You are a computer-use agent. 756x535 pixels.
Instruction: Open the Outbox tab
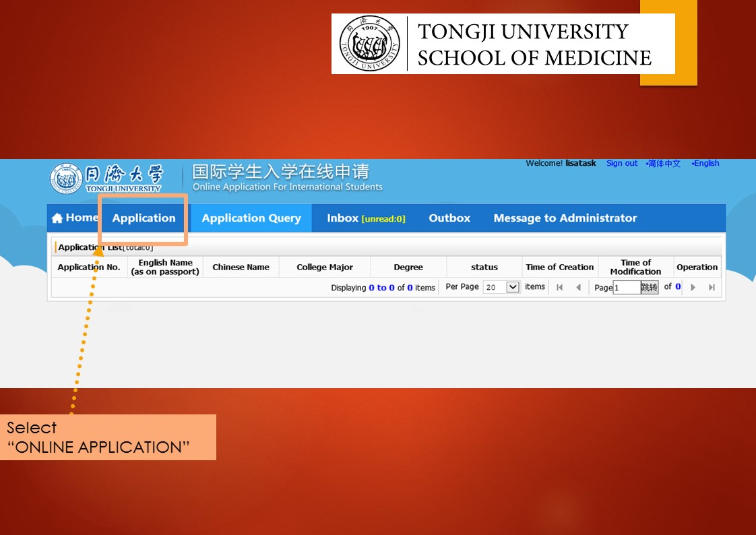tap(449, 218)
